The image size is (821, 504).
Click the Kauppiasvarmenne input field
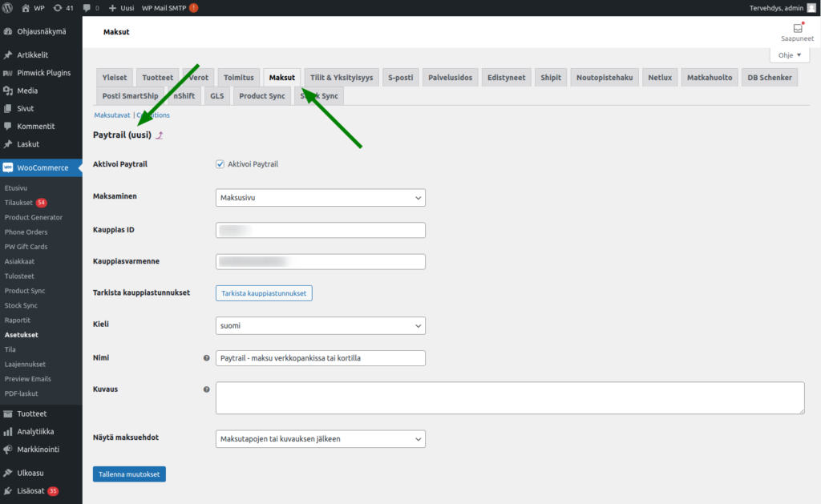tap(321, 261)
